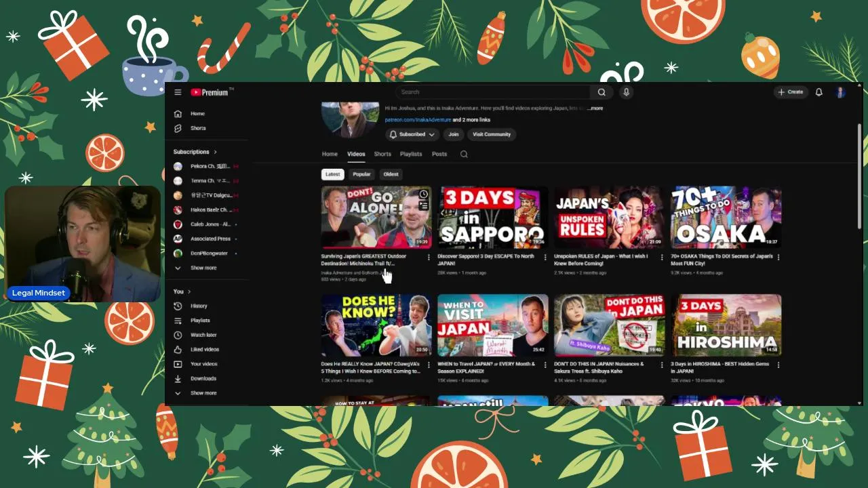Open the JAPAN'S UNSPOKEN RULES thumbnail
The height and width of the screenshot is (488, 868).
[609, 218]
